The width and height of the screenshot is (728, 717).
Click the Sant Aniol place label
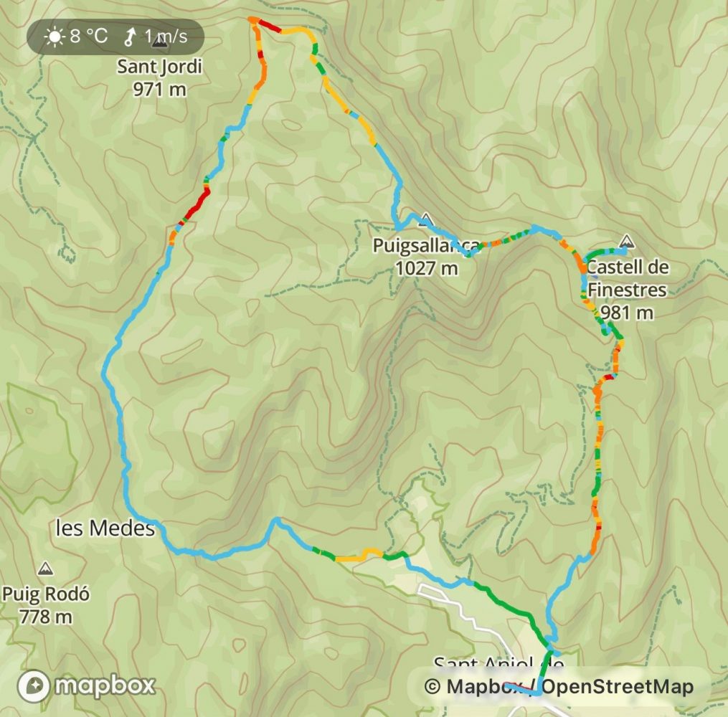point(499,663)
